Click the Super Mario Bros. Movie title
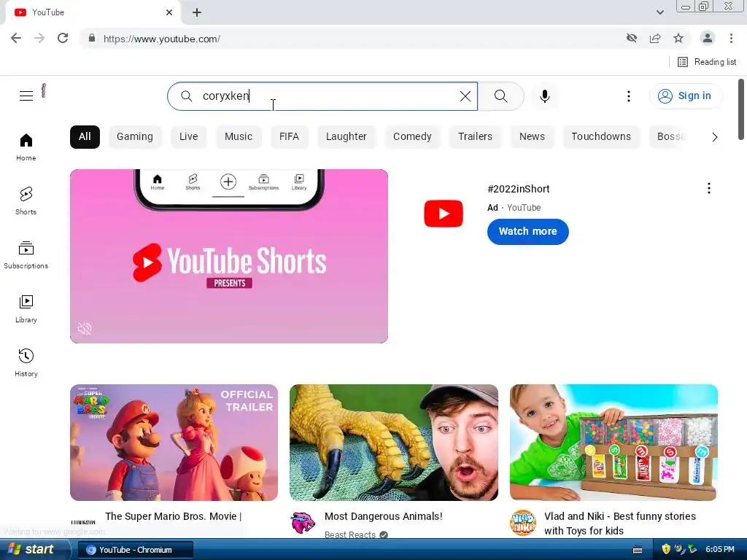The image size is (747, 560). pyautogui.click(x=174, y=516)
